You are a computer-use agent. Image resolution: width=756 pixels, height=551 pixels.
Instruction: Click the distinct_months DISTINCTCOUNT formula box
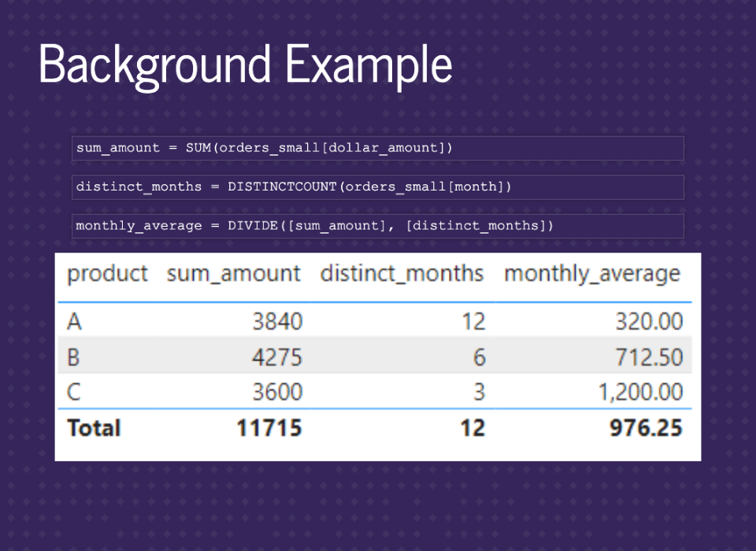tap(378, 187)
